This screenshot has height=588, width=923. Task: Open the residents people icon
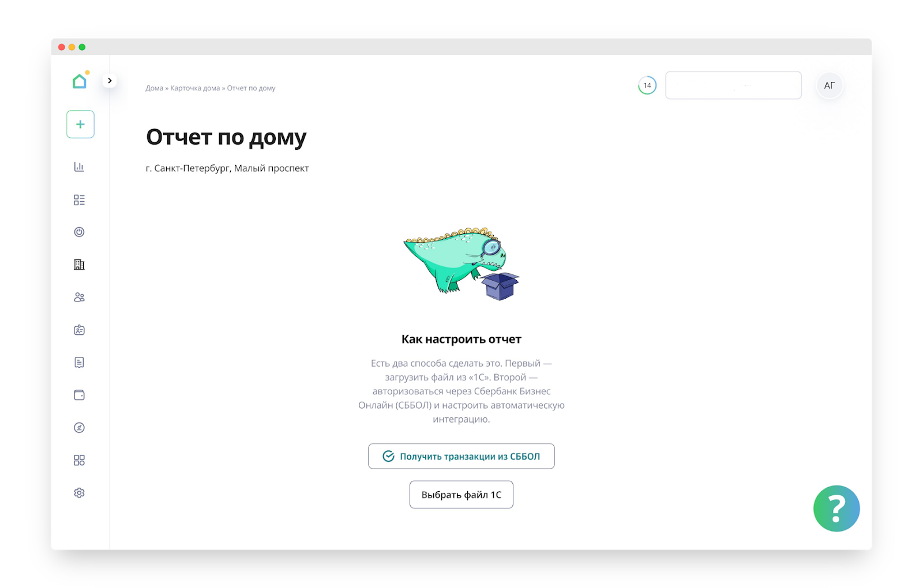(79, 297)
